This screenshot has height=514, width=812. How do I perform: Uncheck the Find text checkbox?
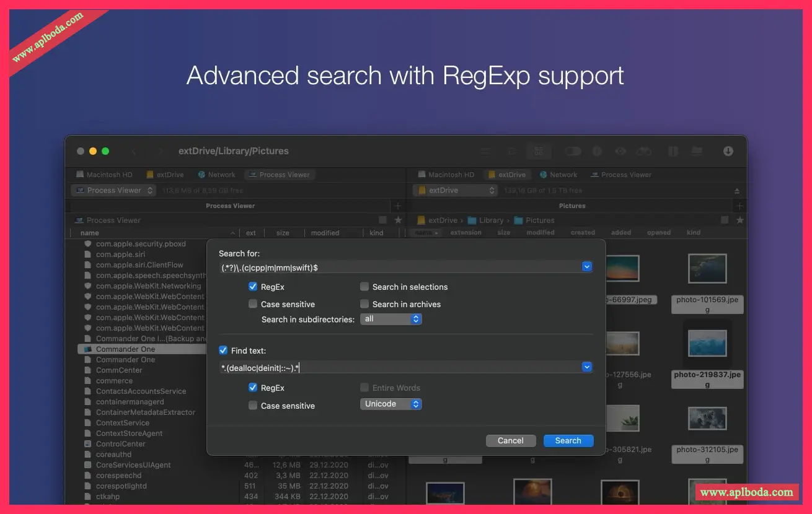[223, 351]
